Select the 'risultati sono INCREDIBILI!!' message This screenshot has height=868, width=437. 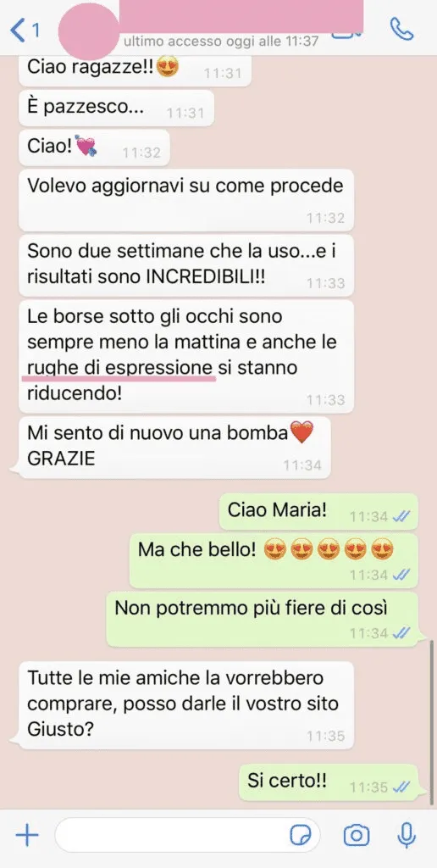(x=185, y=265)
